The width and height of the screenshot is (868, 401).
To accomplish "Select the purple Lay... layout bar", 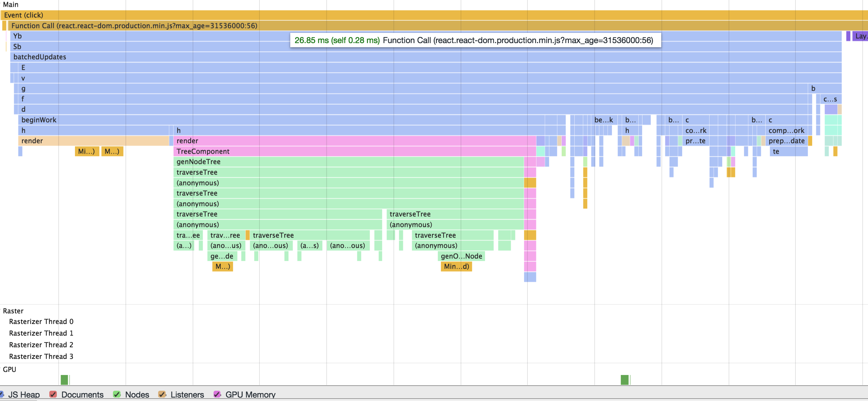I will [x=860, y=36].
